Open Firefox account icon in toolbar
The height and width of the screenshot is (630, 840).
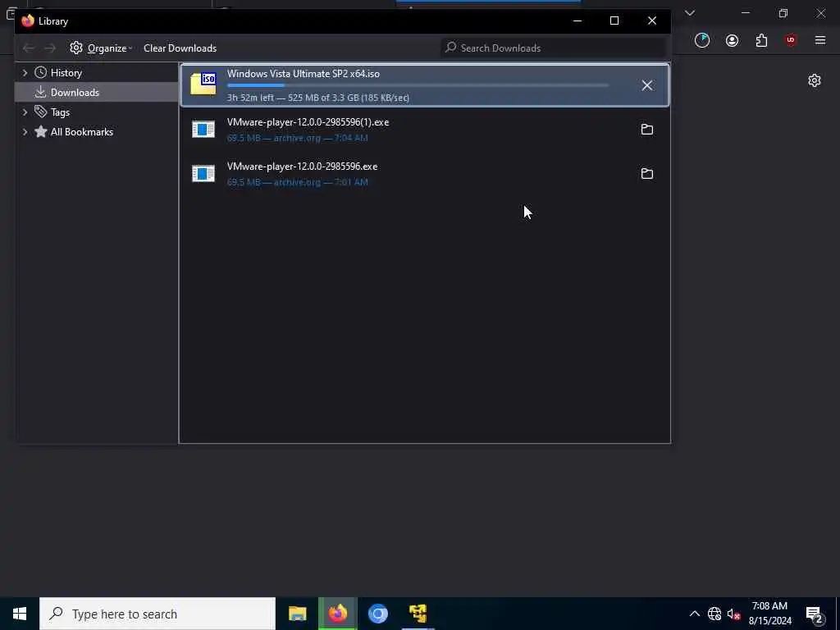coord(732,40)
